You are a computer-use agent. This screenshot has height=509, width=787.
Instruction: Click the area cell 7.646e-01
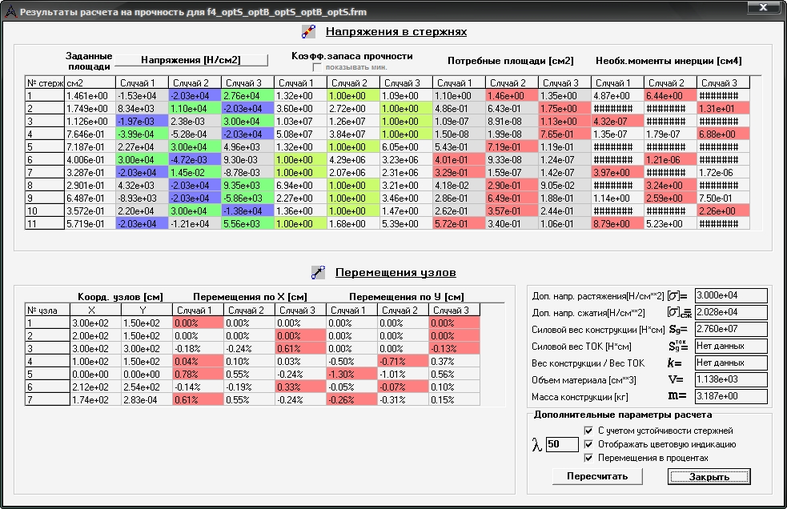(90, 134)
